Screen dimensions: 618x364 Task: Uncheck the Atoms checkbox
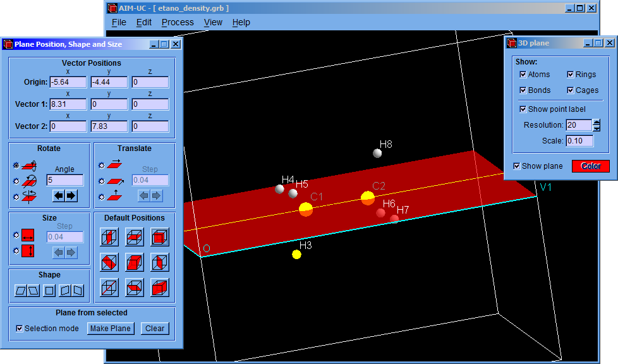(523, 75)
